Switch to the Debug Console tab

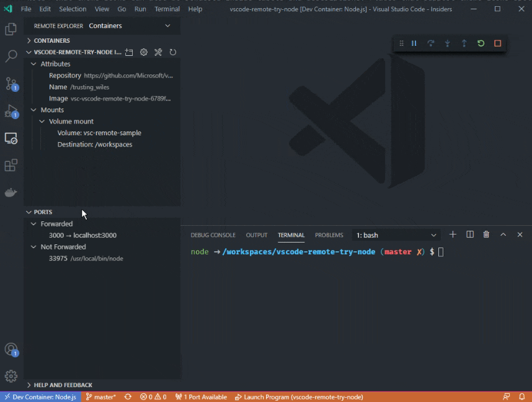click(213, 235)
